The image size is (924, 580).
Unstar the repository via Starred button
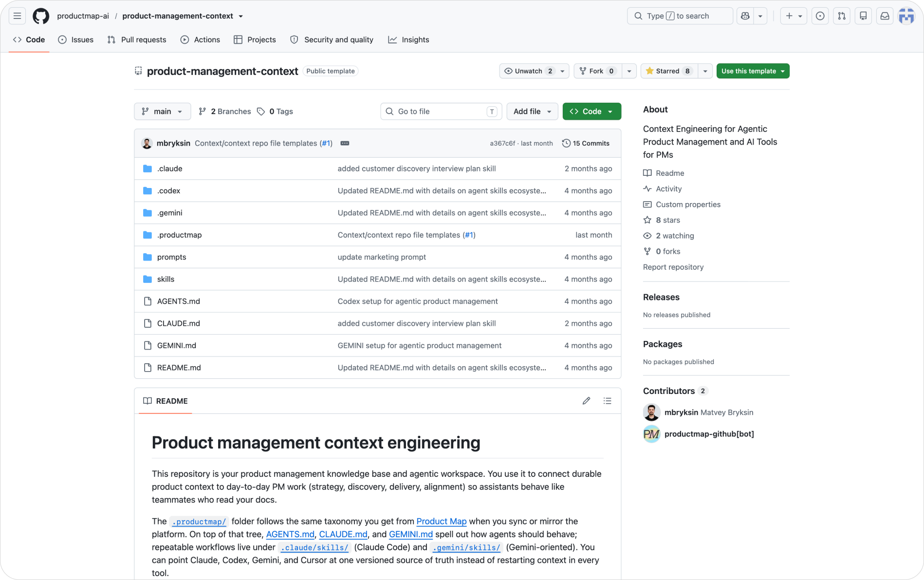click(669, 71)
